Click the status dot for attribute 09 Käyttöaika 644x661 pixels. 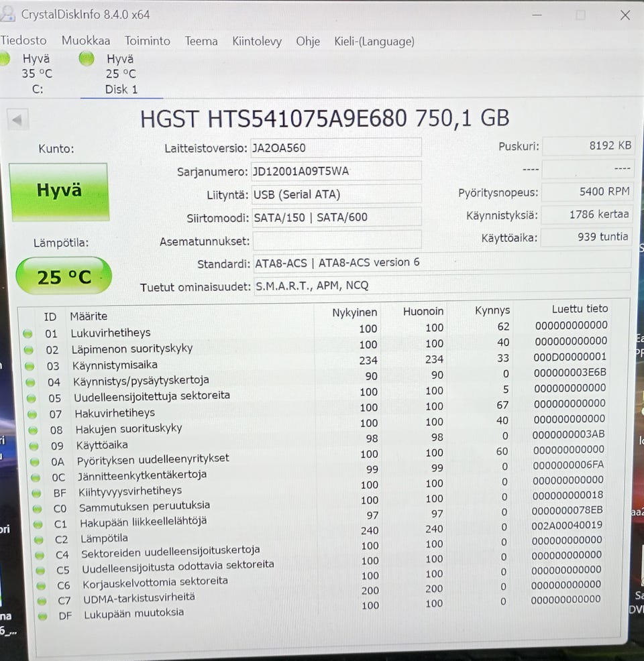[34, 446]
